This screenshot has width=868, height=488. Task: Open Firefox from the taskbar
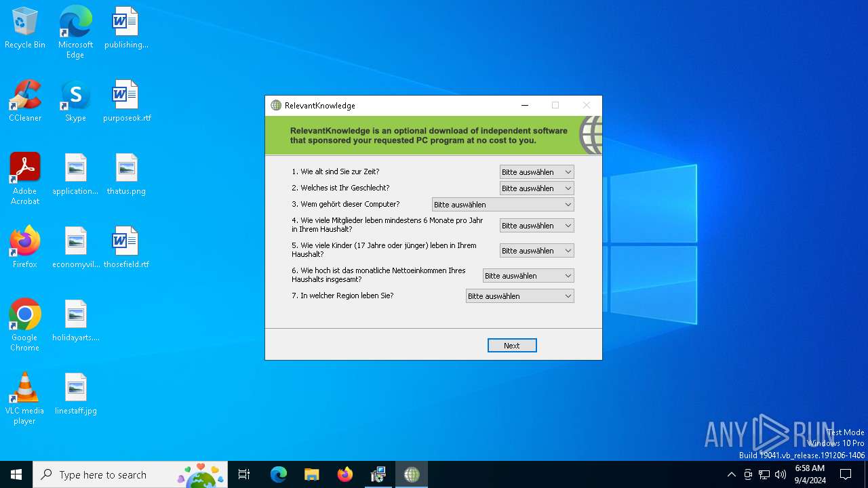(x=344, y=474)
